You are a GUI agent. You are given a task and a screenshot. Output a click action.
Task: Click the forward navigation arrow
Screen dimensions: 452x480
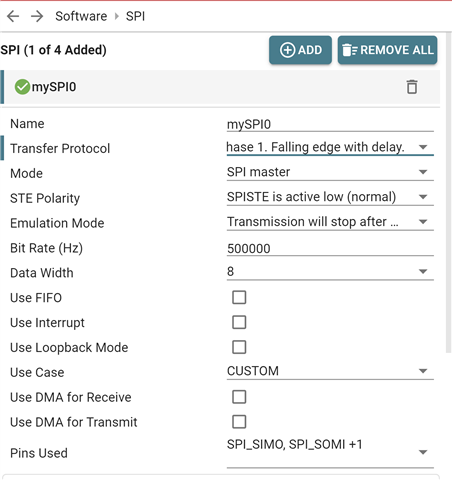(37, 16)
